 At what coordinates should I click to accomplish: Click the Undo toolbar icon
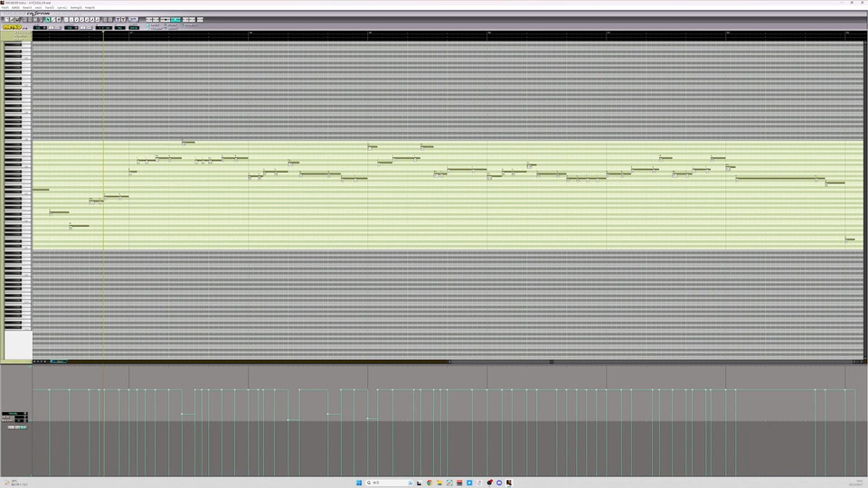(x=41, y=19)
